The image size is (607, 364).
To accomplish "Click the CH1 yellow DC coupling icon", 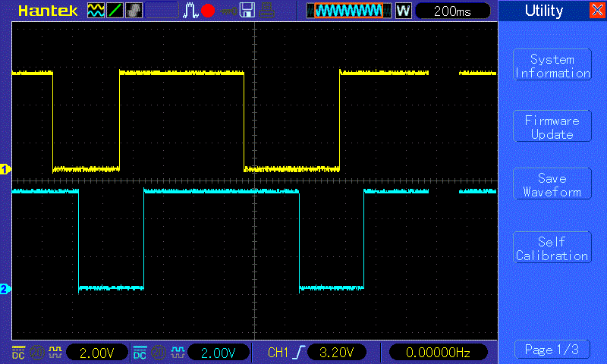I will coord(17,353).
